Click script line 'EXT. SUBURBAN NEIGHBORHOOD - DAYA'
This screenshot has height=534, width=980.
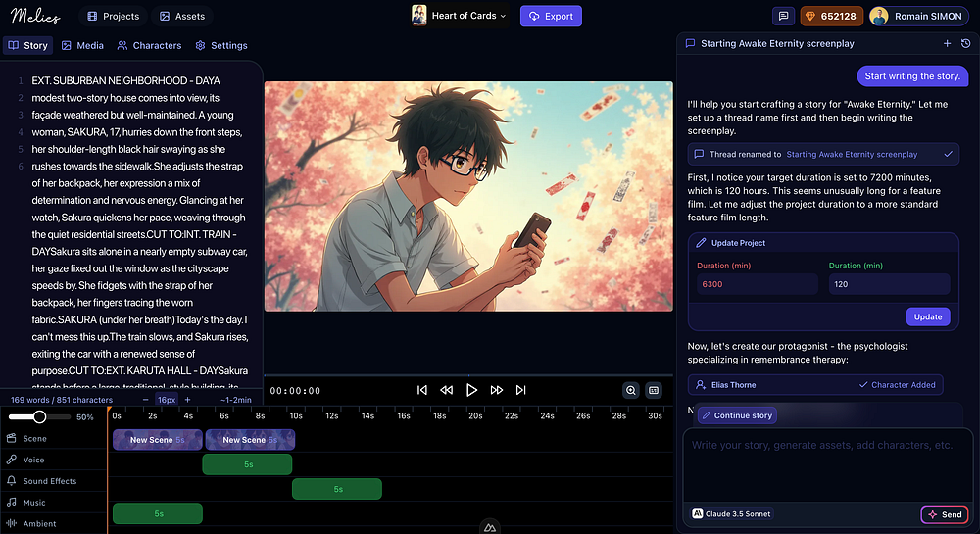tap(125, 80)
